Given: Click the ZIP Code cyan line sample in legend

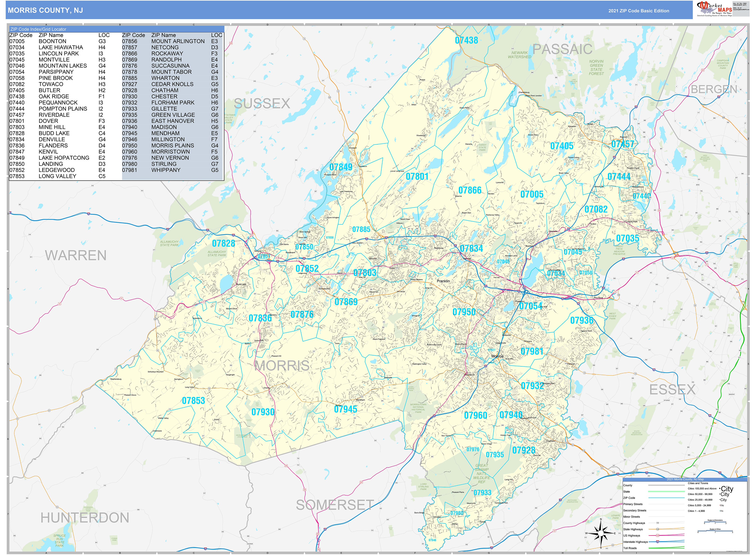Looking at the screenshot, I should [666, 498].
